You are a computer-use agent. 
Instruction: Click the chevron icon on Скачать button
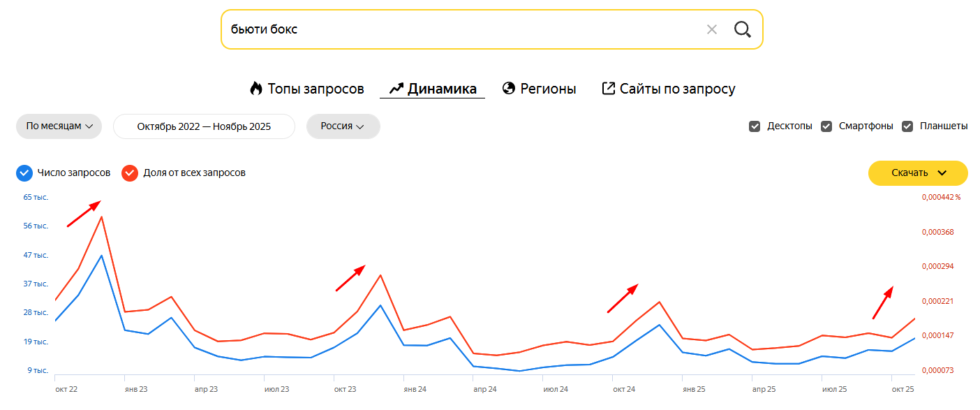pos(942,173)
